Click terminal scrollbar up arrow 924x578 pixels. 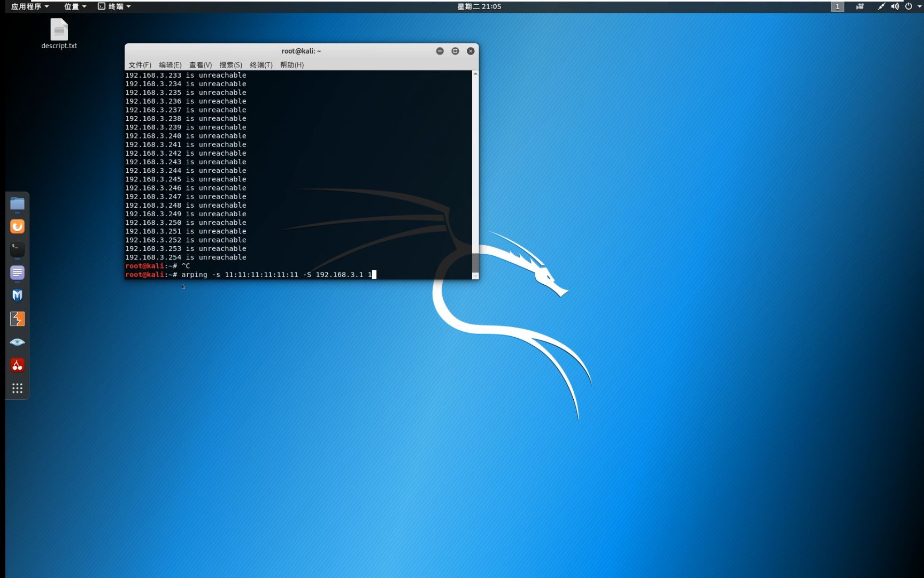point(475,74)
